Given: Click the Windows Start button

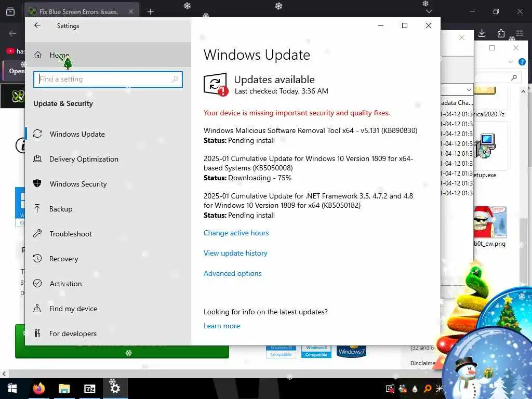Looking at the screenshot, I should point(12,389).
